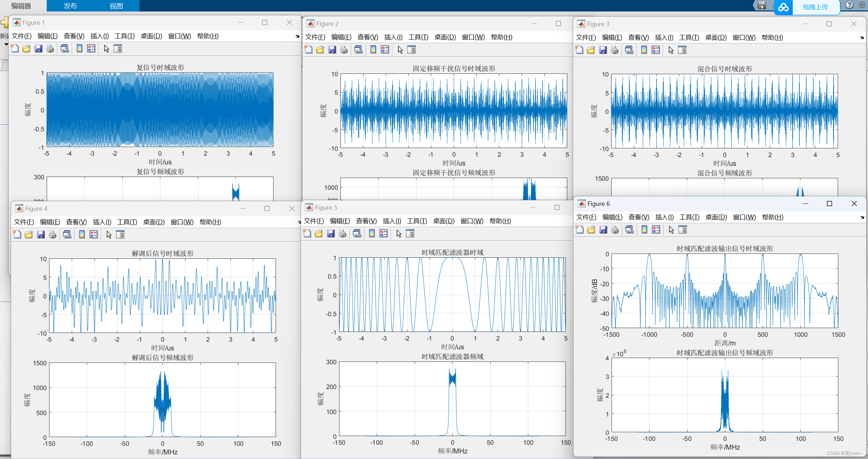Insert colorbar in Figure 4 toolbar
The width and height of the screenshot is (868, 459).
click(x=82, y=235)
